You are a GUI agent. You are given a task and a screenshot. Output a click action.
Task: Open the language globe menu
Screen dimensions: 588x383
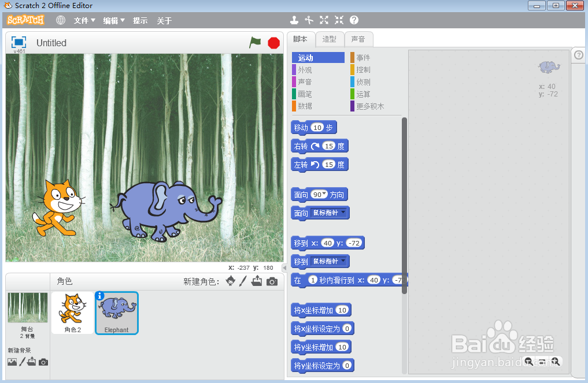point(61,20)
